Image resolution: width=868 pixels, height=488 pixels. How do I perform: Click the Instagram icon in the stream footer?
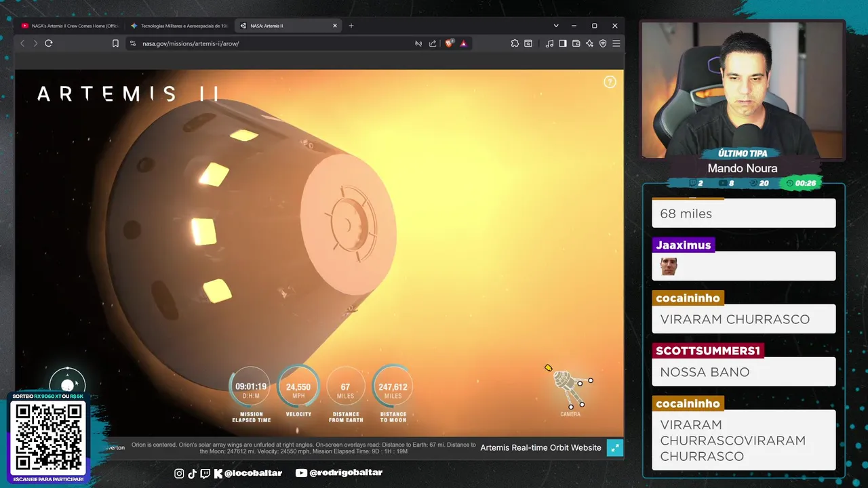tap(179, 473)
